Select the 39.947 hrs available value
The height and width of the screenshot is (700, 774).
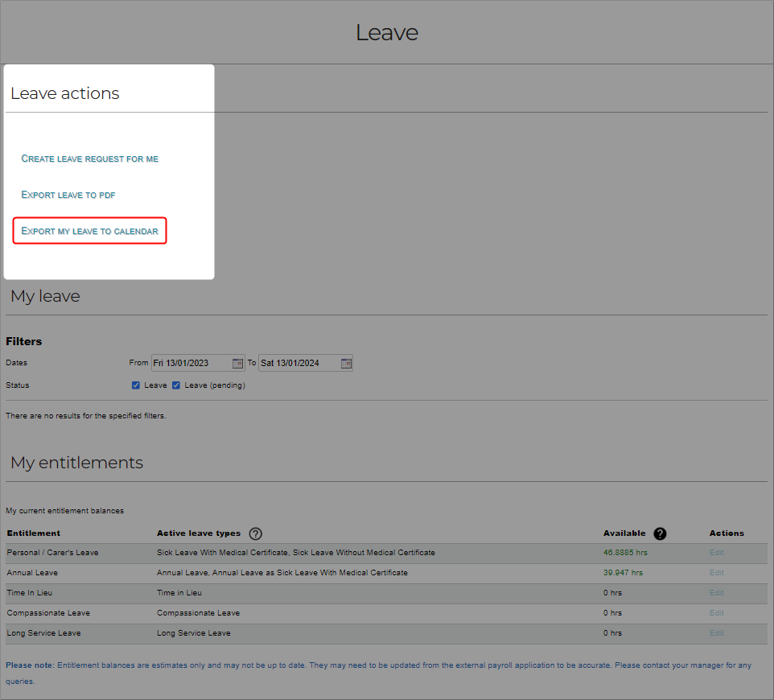pyautogui.click(x=623, y=573)
